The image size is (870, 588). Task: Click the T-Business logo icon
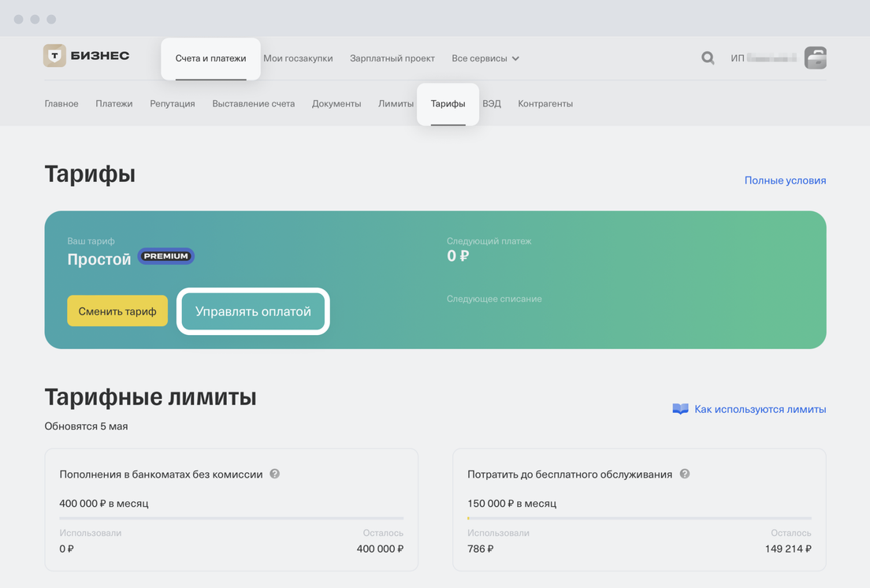point(54,56)
